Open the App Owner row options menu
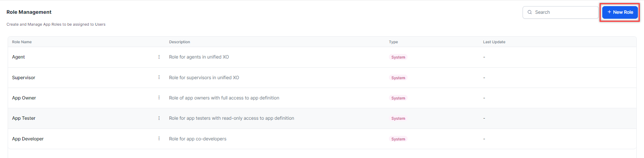 tap(159, 98)
